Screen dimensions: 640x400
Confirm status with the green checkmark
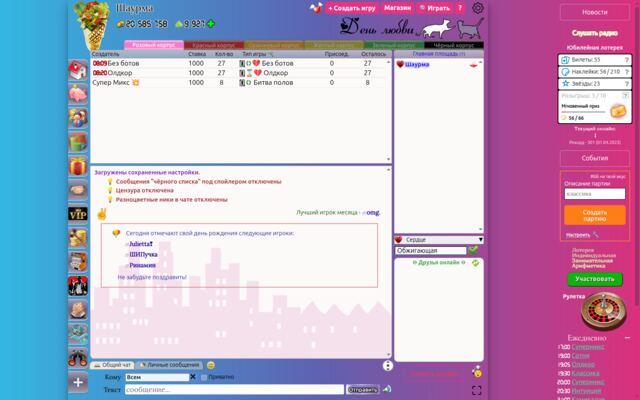click(x=473, y=250)
